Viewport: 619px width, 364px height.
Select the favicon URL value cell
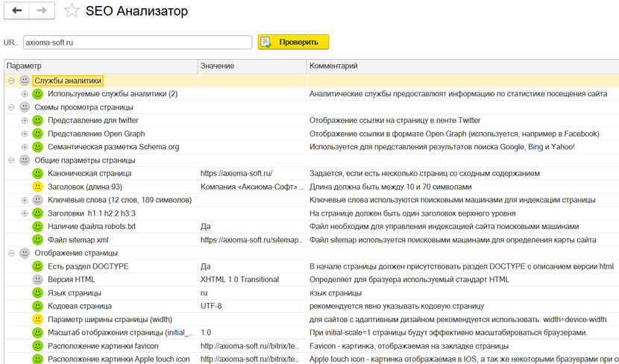point(250,346)
